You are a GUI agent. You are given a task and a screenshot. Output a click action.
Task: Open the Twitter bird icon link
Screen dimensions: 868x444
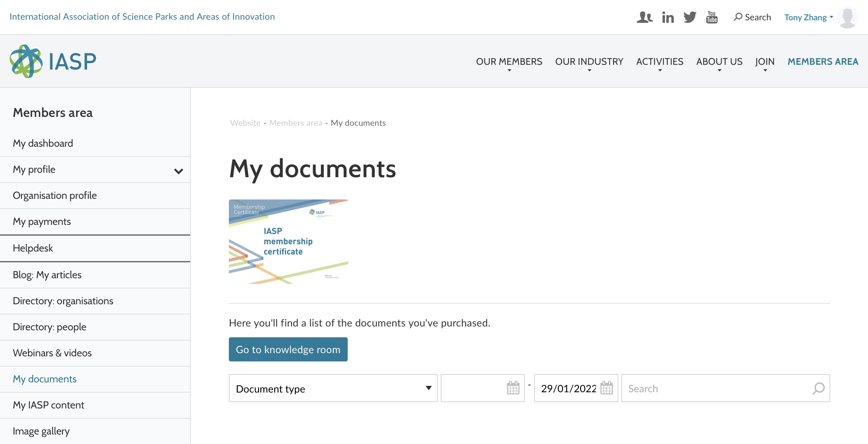coord(689,17)
